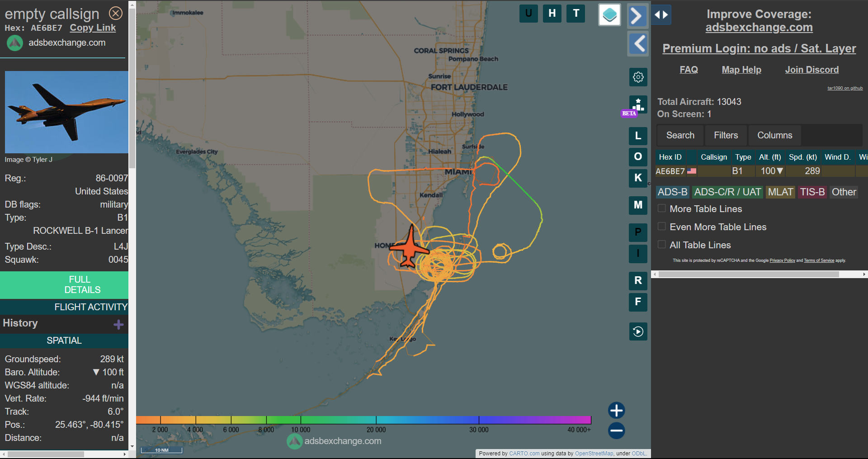The image size is (868, 459).
Task: Click B-1 Lancer photo thumbnail
Action: point(66,112)
